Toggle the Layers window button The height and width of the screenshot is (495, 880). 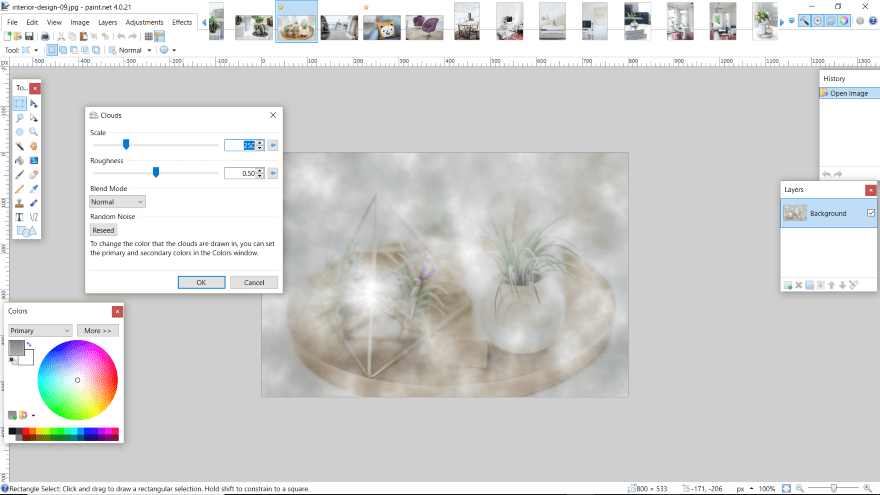click(831, 21)
